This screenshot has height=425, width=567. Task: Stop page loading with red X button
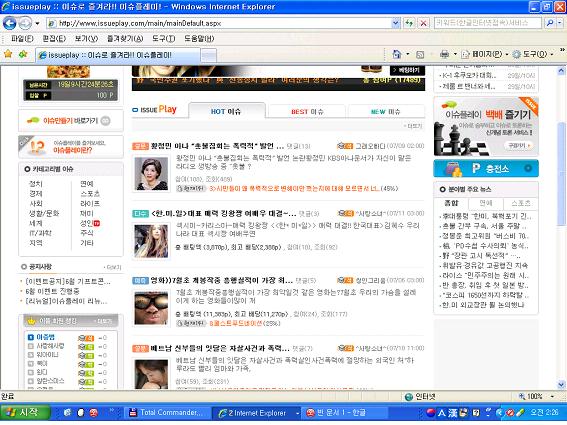click(423, 24)
